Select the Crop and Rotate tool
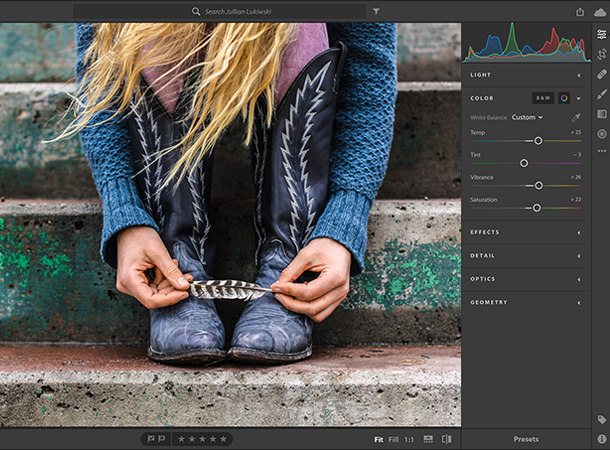 [601, 54]
